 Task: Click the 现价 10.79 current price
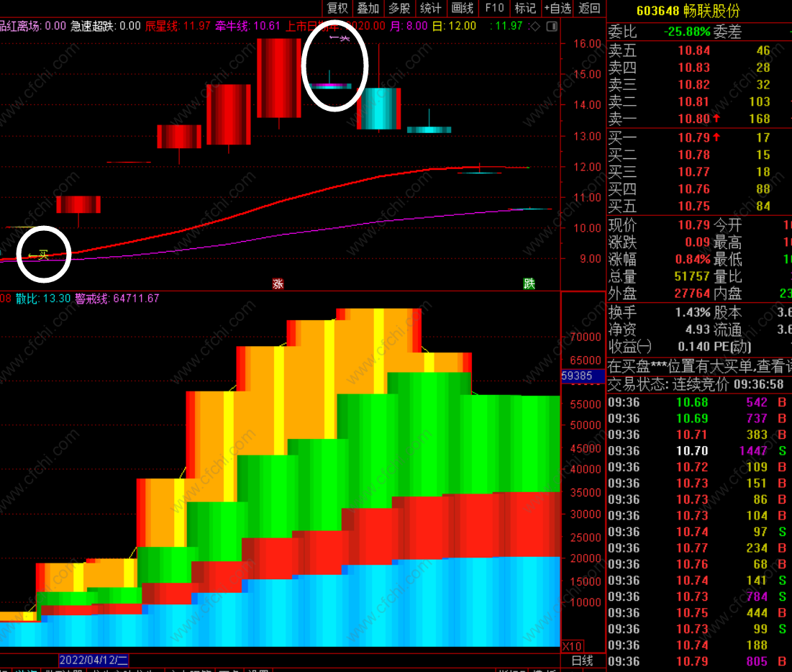pyautogui.click(x=693, y=225)
